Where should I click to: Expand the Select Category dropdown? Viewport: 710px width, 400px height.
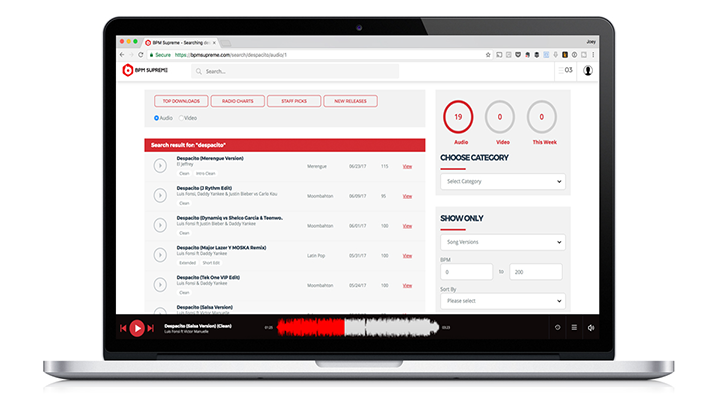coord(502,182)
